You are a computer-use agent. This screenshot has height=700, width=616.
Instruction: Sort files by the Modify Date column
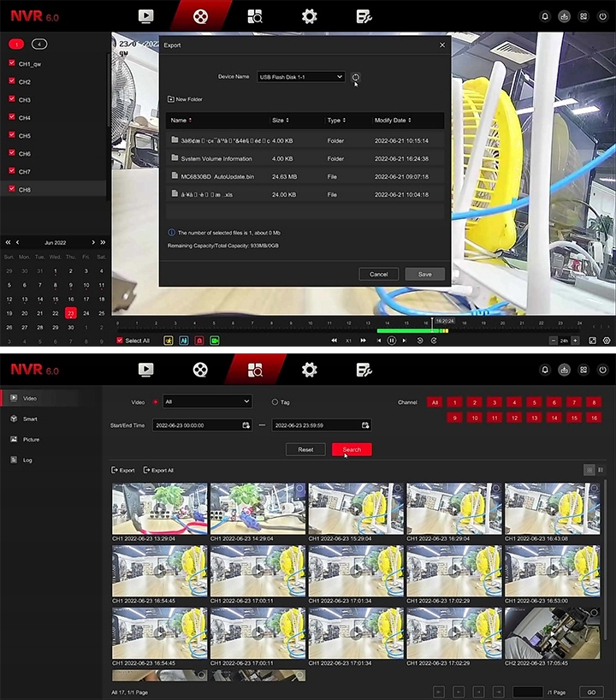[393, 121]
